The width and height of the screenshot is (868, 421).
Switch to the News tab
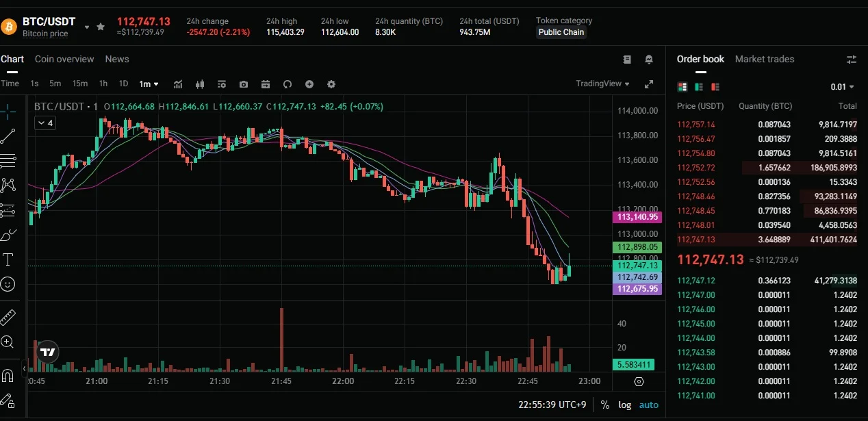pos(117,59)
